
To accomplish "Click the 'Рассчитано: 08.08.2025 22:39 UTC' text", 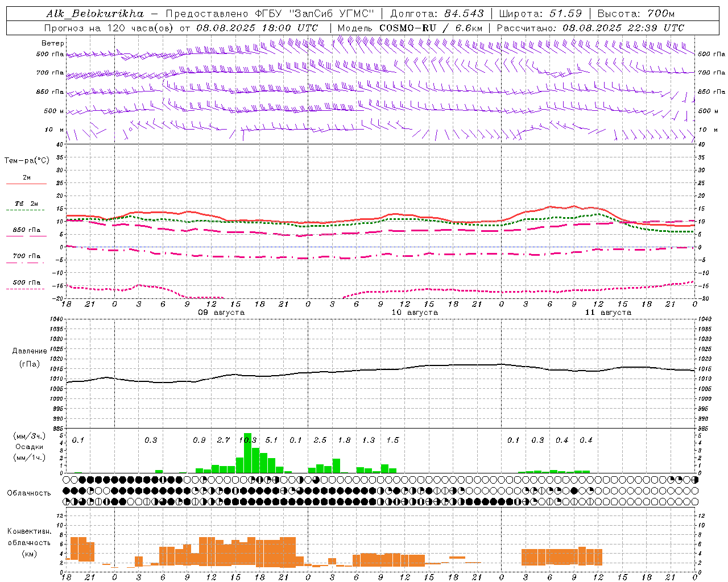I will 590,28.
